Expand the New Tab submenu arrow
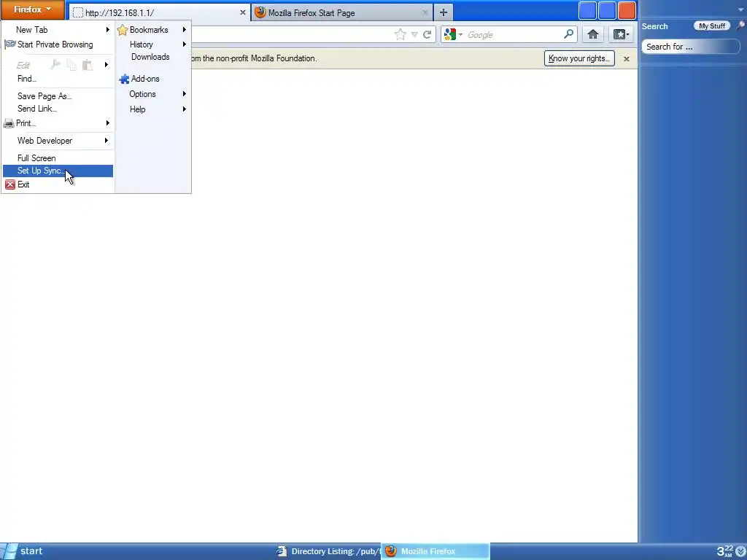 pyautogui.click(x=108, y=29)
